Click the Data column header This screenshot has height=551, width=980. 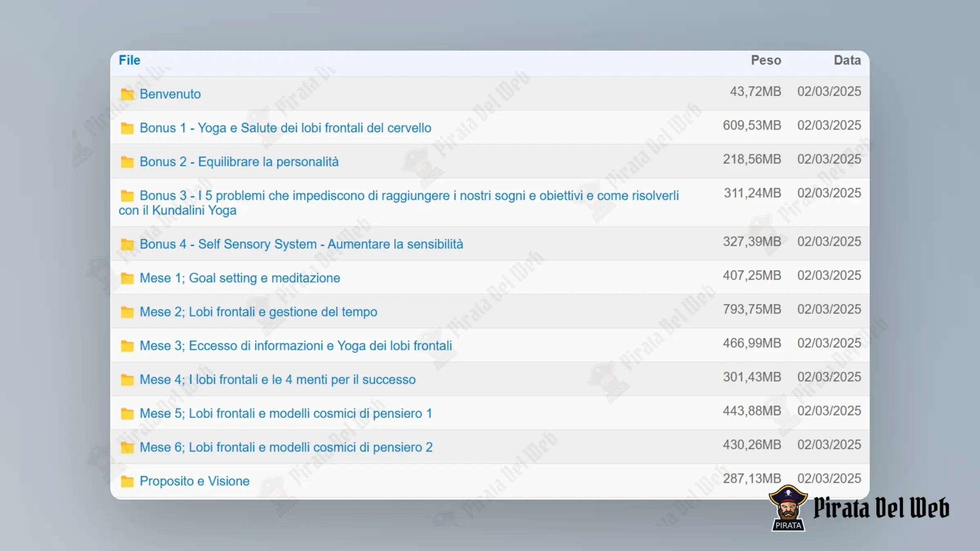pyautogui.click(x=847, y=60)
